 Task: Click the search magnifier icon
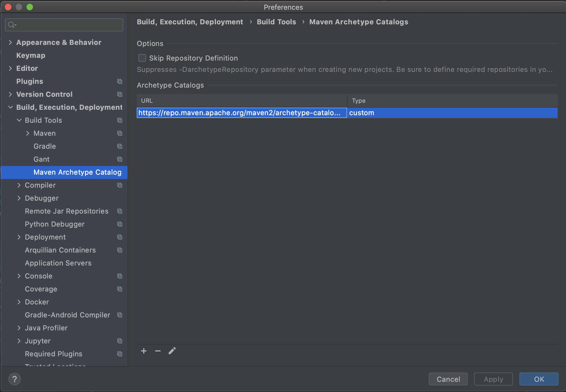[x=12, y=25]
